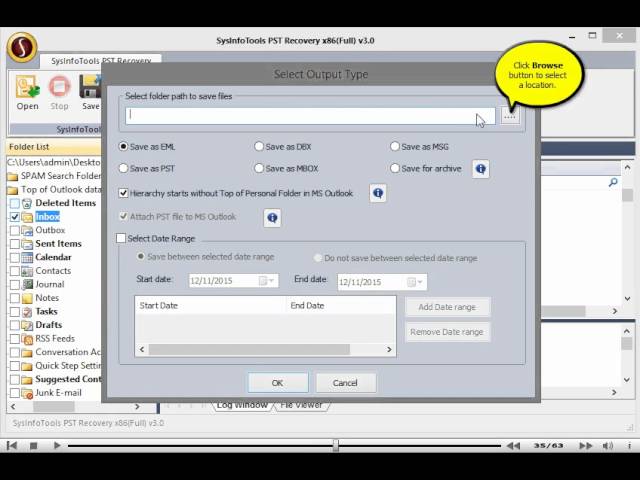Click video player play button
The width and height of the screenshot is (640, 480).
coord(57,445)
